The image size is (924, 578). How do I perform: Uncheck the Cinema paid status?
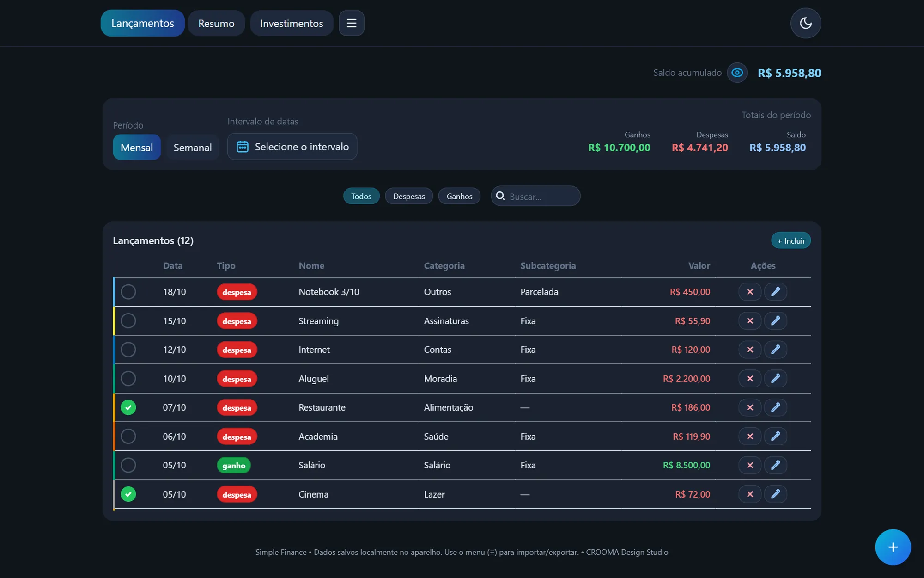point(128,494)
